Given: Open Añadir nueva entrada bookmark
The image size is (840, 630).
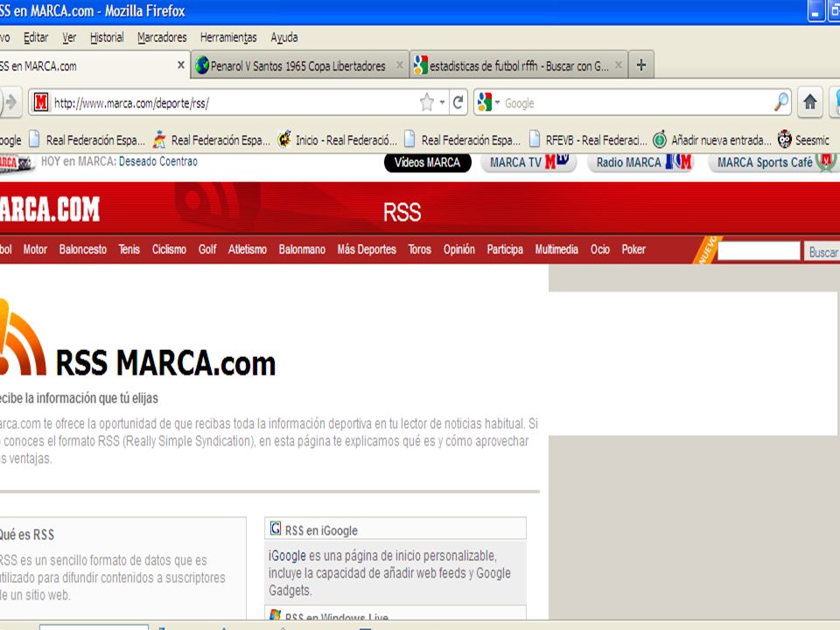Looking at the screenshot, I should tap(712, 140).
